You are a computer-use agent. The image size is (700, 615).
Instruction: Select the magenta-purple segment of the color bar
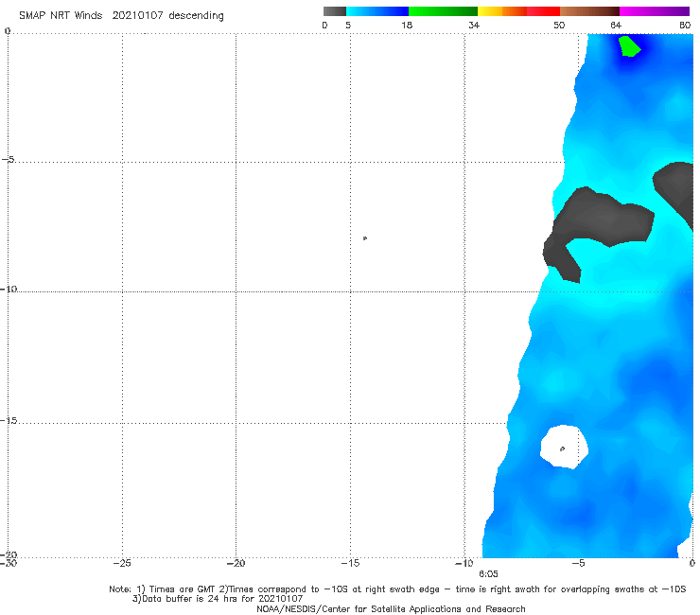[655, 11]
